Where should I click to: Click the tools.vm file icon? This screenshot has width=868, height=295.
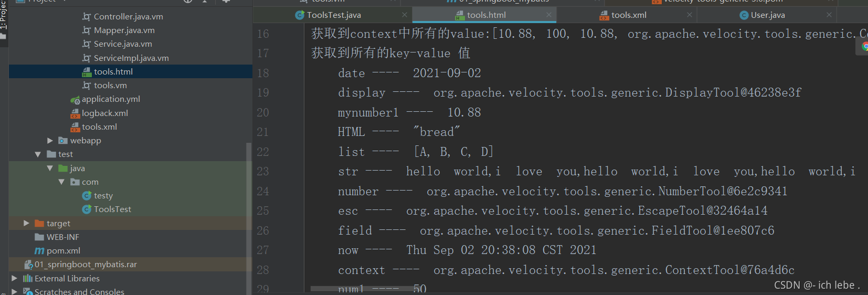[87, 85]
